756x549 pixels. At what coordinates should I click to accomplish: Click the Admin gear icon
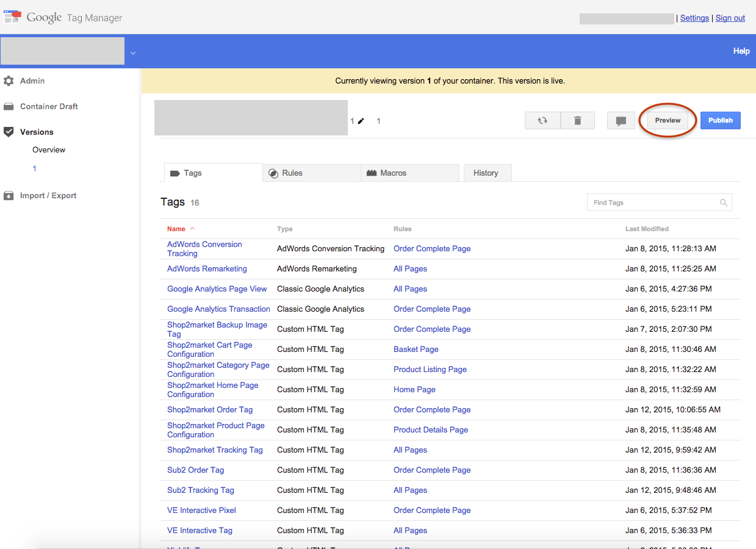(x=9, y=81)
